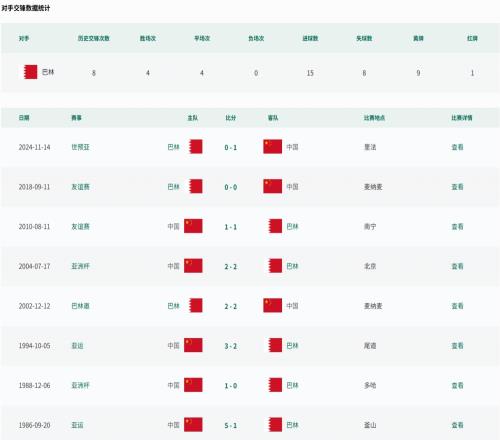View details of the 2004-07-17 Asian Cup match
Viewport: 500px width, 440px height.
tap(457, 266)
